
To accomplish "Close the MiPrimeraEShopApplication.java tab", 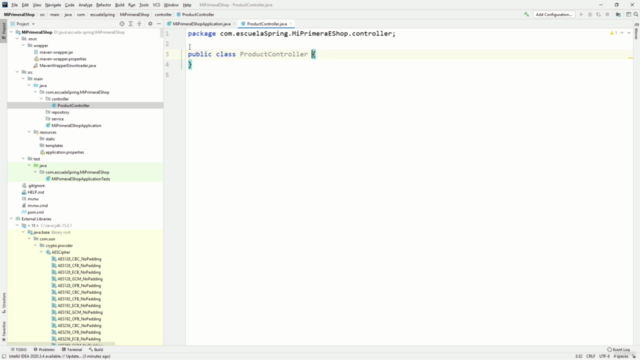I will 234,24.
